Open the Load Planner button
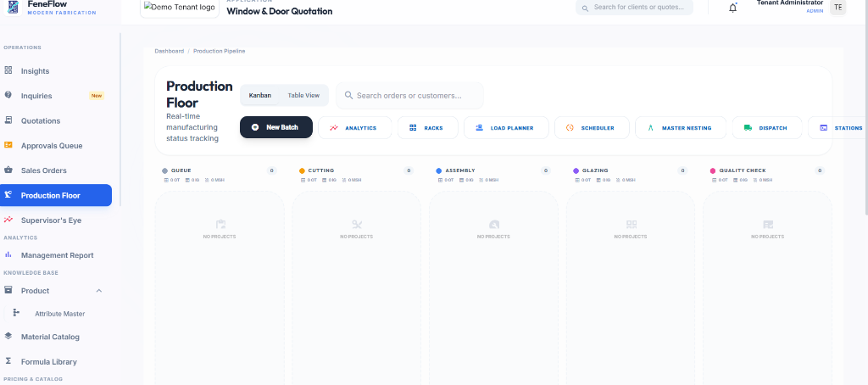Viewport: 868px width, 385px height. 506,128
